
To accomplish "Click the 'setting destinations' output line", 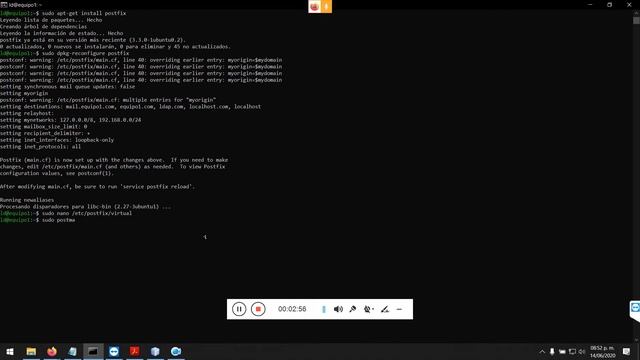I will [131, 107].
